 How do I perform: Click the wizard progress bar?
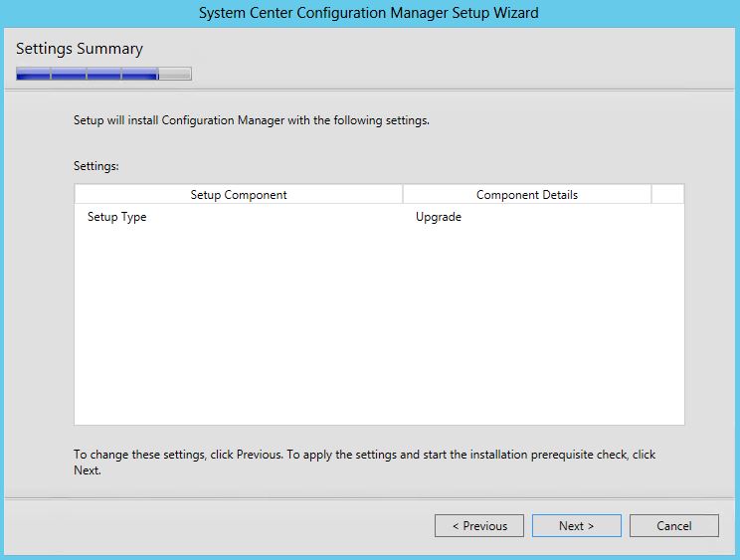pos(103,74)
